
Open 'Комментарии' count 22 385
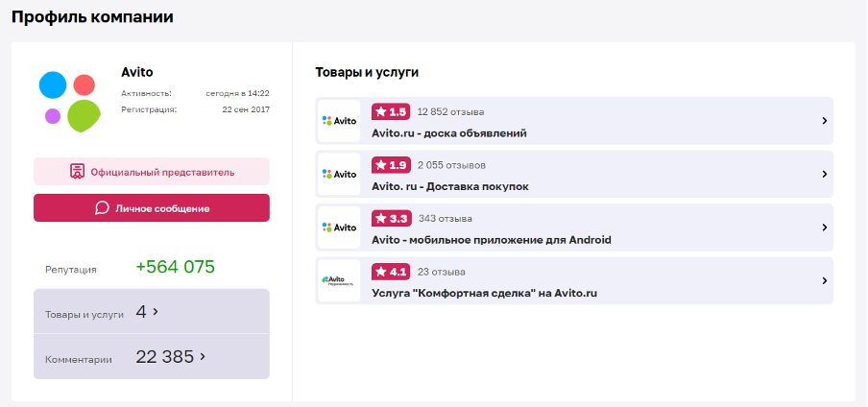(x=171, y=357)
